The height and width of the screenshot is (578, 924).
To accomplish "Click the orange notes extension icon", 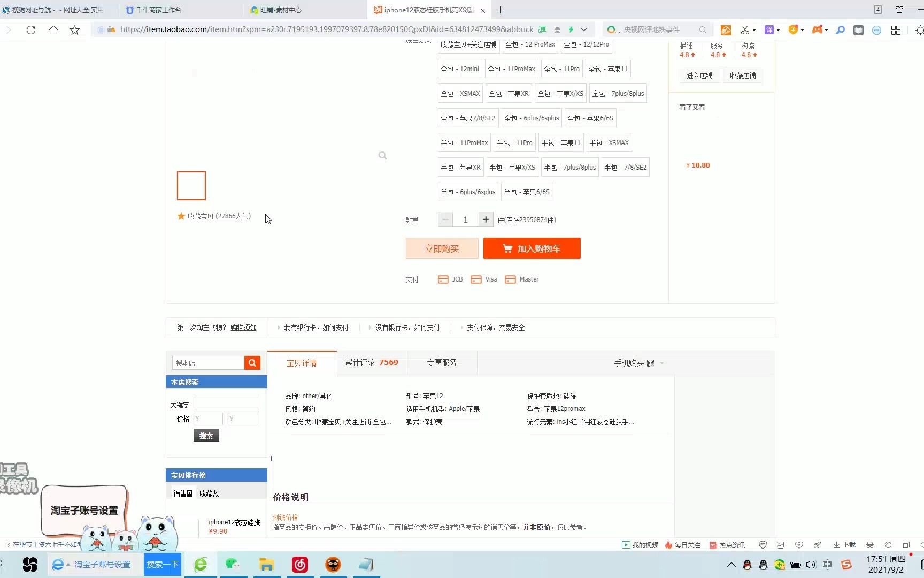I will (x=726, y=30).
